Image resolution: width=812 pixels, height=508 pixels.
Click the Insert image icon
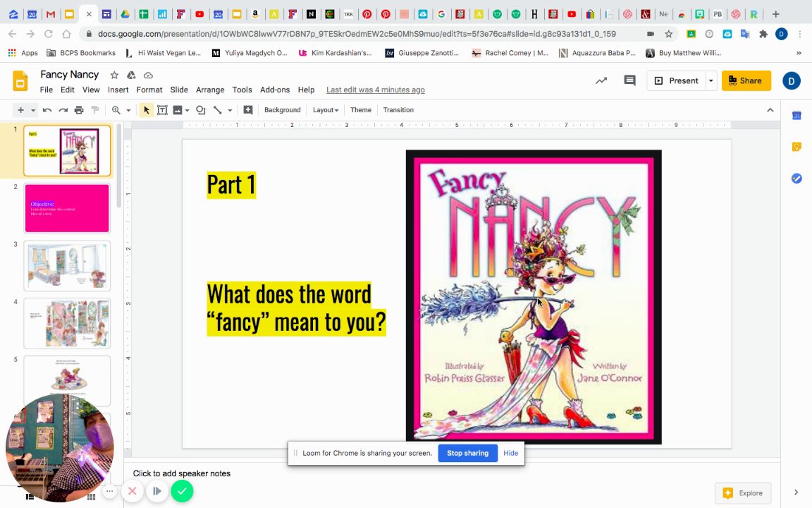pos(178,110)
